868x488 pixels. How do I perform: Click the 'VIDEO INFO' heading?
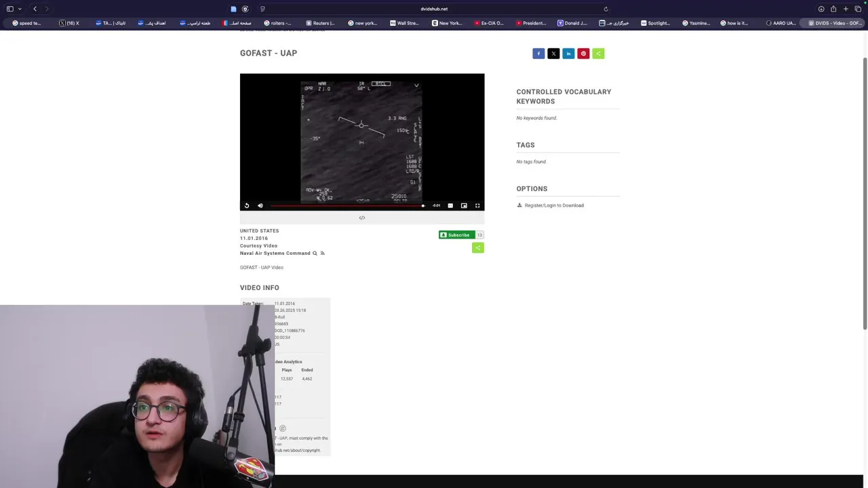(x=260, y=288)
